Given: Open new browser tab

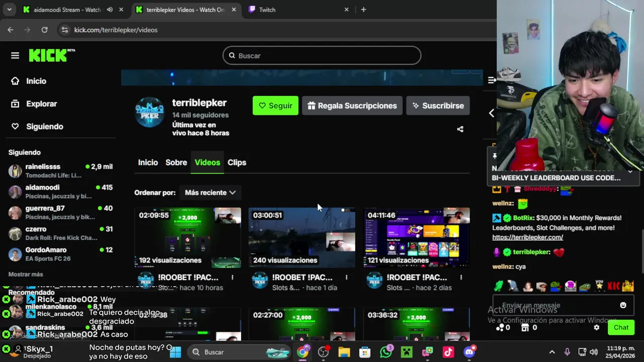Looking at the screenshot, I should [x=363, y=10].
